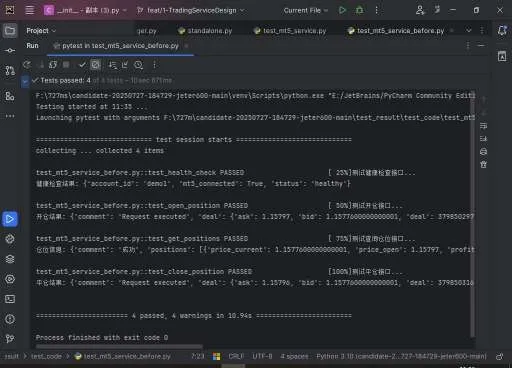Expand the Current File run configuration dropdown
Image resolution: width=512 pixels, height=368 pixels.
click(306, 10)
